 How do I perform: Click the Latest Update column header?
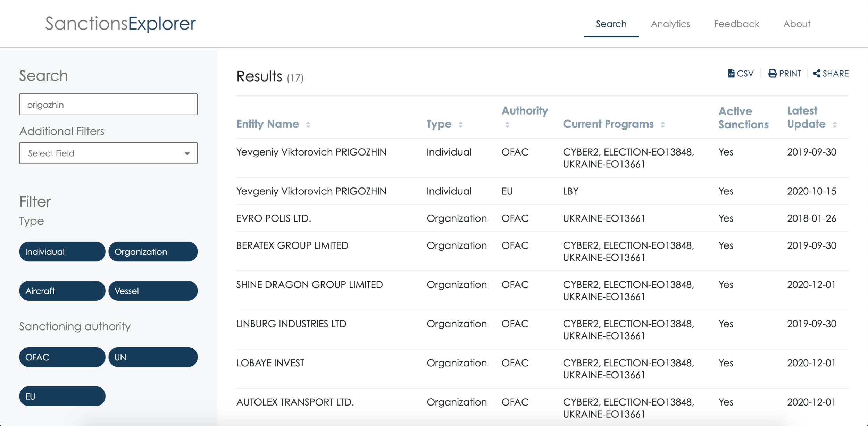pyautogui.click(x=806, y=117)
